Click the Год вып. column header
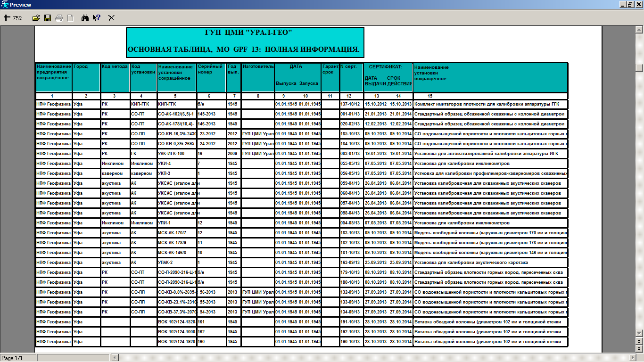 click(233, 77)
